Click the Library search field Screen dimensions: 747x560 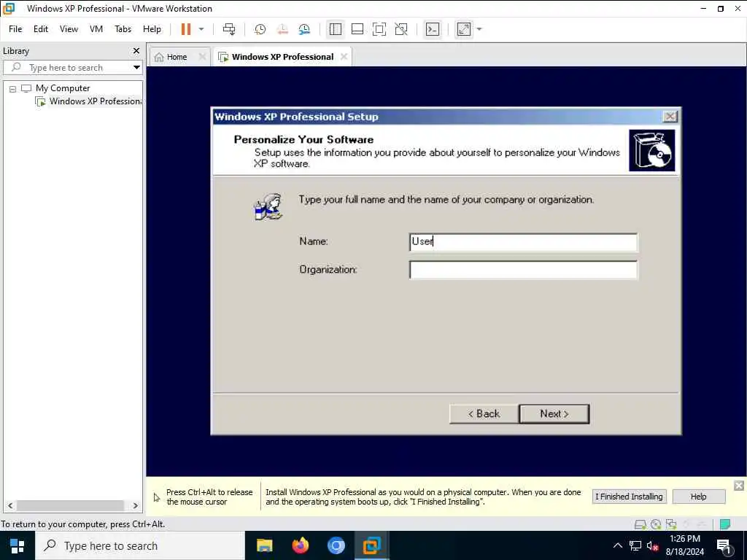(66, 68)
